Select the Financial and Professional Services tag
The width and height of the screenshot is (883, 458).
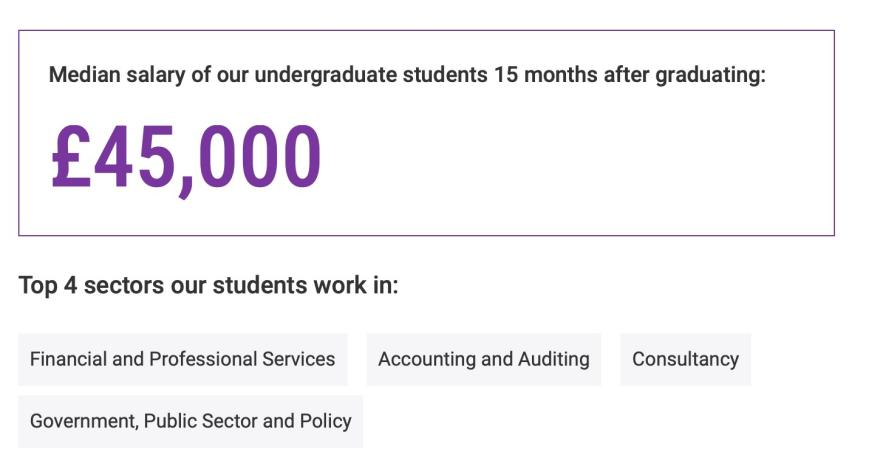coord(182,359)
